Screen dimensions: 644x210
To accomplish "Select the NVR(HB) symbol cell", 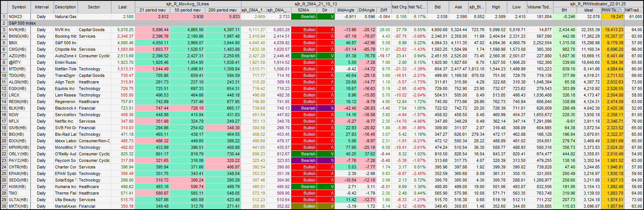I will click(x=19, y=30).
